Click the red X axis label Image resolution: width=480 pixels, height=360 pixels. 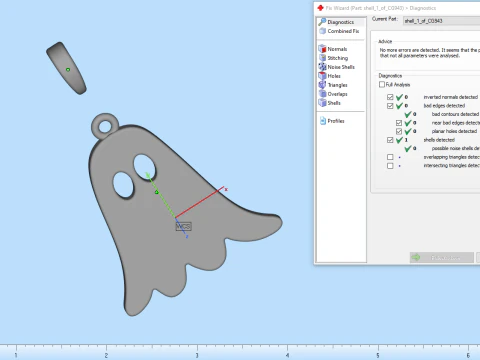(226, 189)
